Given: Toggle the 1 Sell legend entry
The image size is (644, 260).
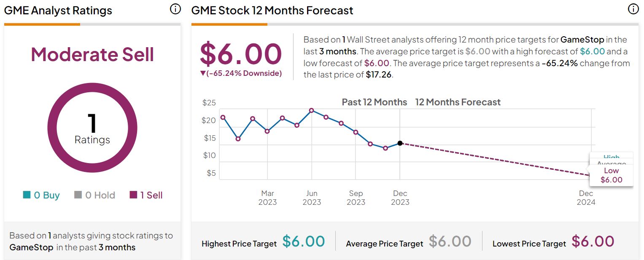Looking at the screenshot, I should (146, 195).
